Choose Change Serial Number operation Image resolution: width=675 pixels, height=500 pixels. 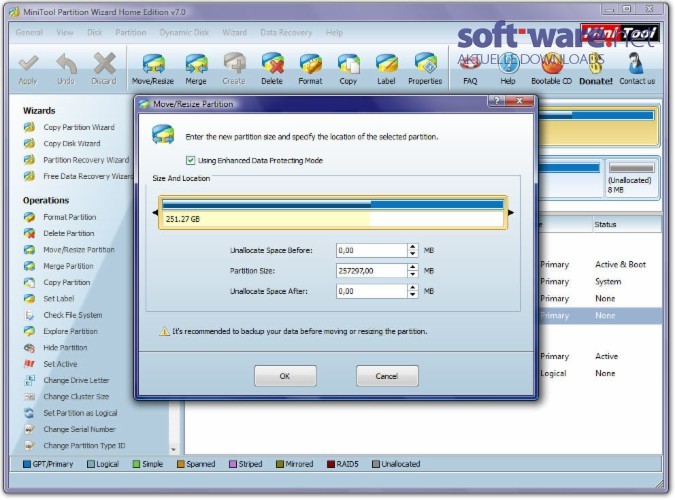pyautogui.click(x=70, y=429)
